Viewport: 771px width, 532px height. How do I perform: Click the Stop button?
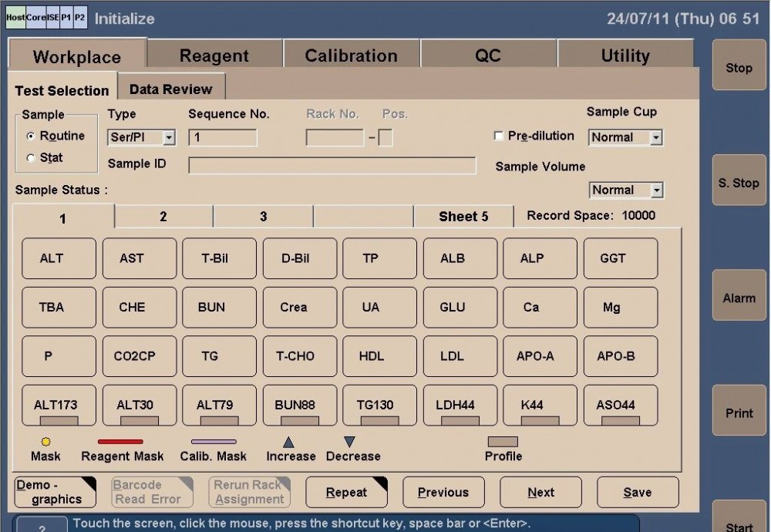739,65
